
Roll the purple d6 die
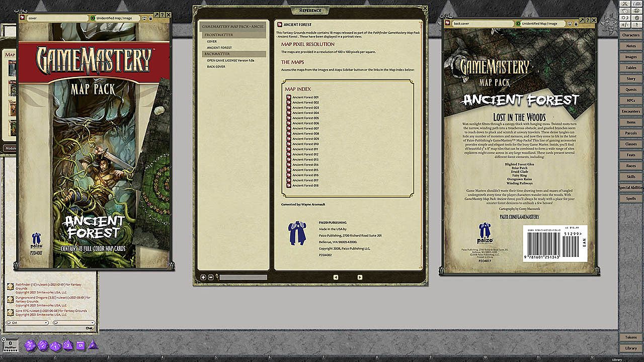(80, 345)
